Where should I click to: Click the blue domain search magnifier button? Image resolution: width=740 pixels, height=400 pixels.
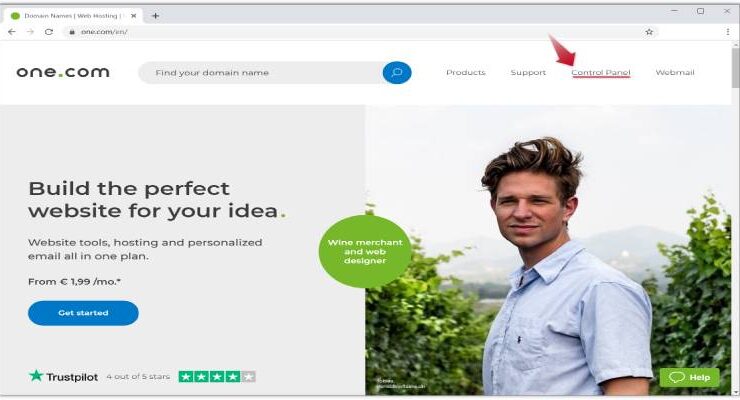coord(397,73)
